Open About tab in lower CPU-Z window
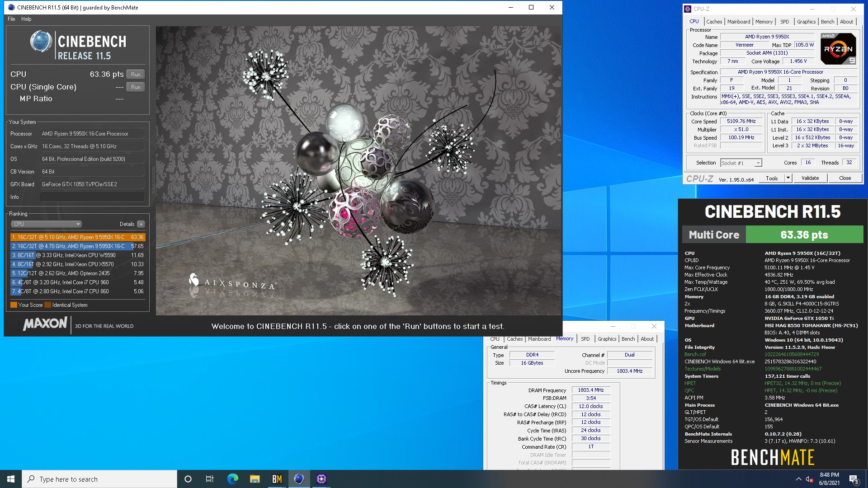868x488 pixels. coord(647,339)
